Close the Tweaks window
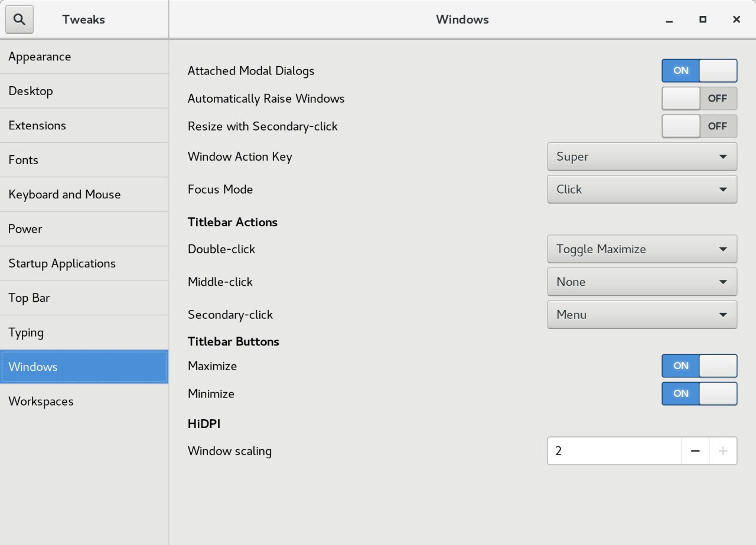756x545 pixels. [737, 19]
